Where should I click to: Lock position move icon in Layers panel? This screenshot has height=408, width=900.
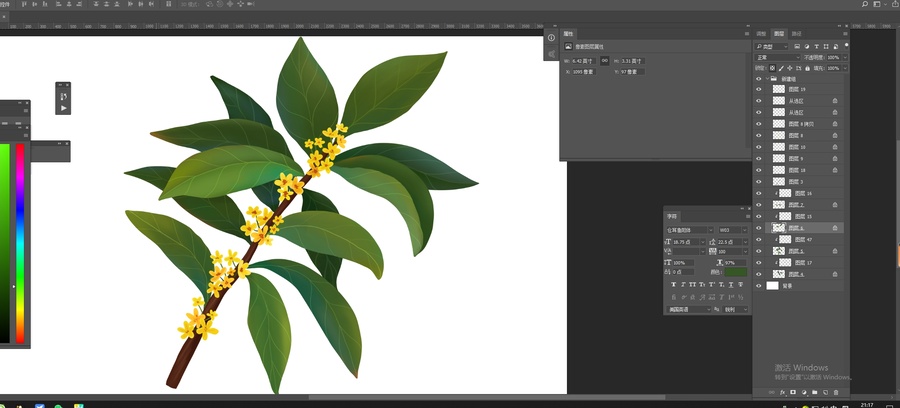pos(790,68)
